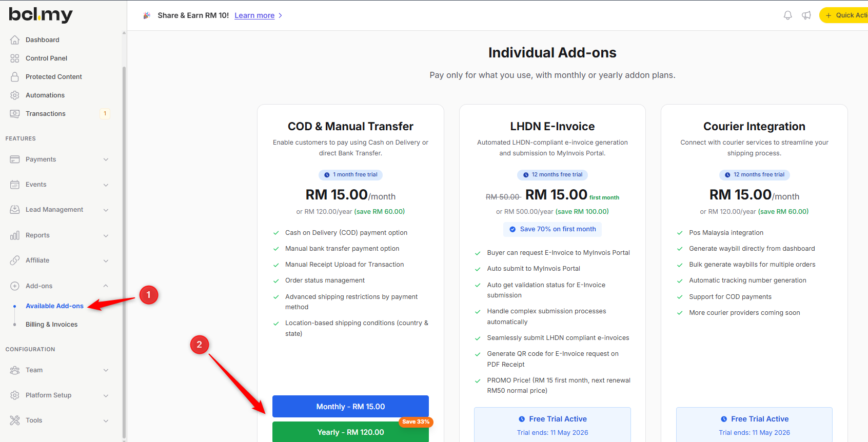Open Available Add-ons page

pos(54,306)
